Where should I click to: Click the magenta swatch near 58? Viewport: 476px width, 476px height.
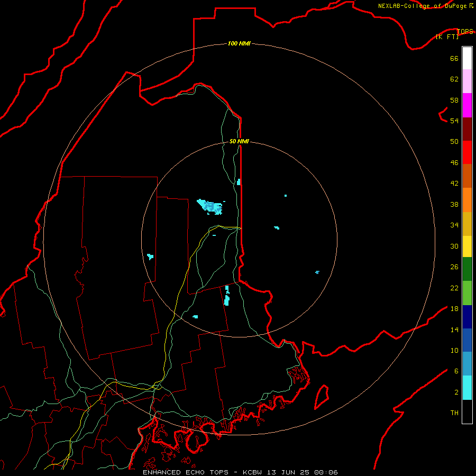467,105
